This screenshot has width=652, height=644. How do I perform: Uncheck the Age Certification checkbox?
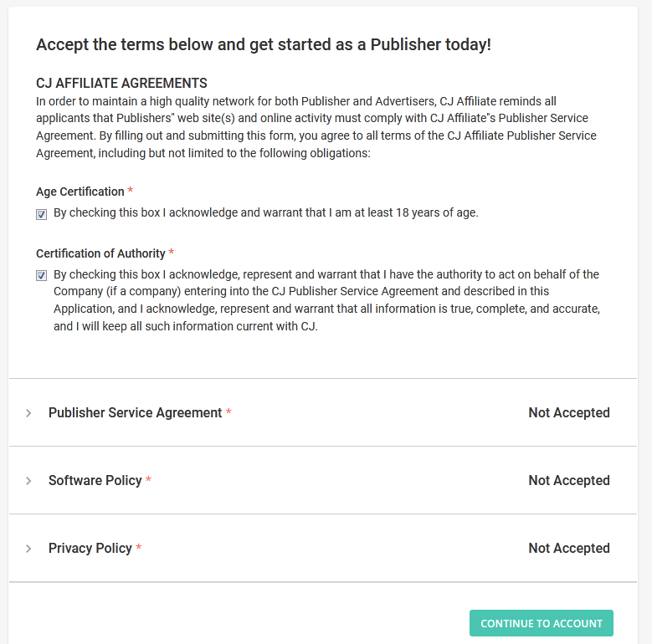pos(42,214)
